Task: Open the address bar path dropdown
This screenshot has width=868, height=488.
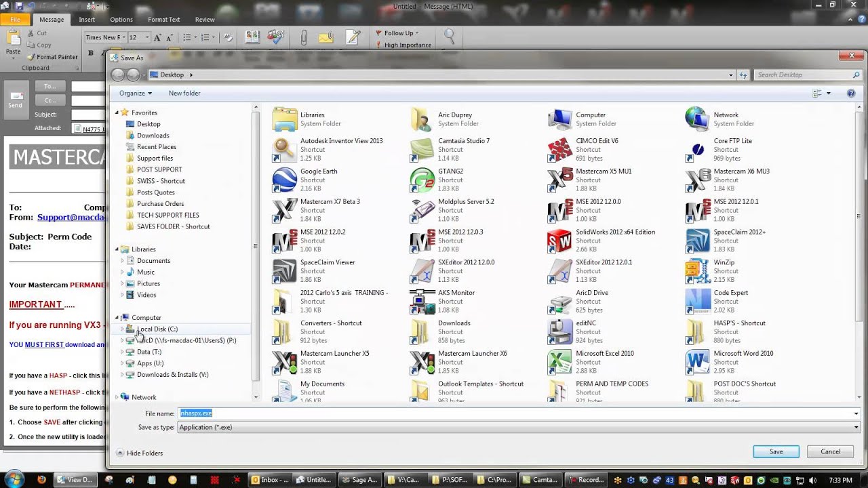Action: (x=730, y=75)
